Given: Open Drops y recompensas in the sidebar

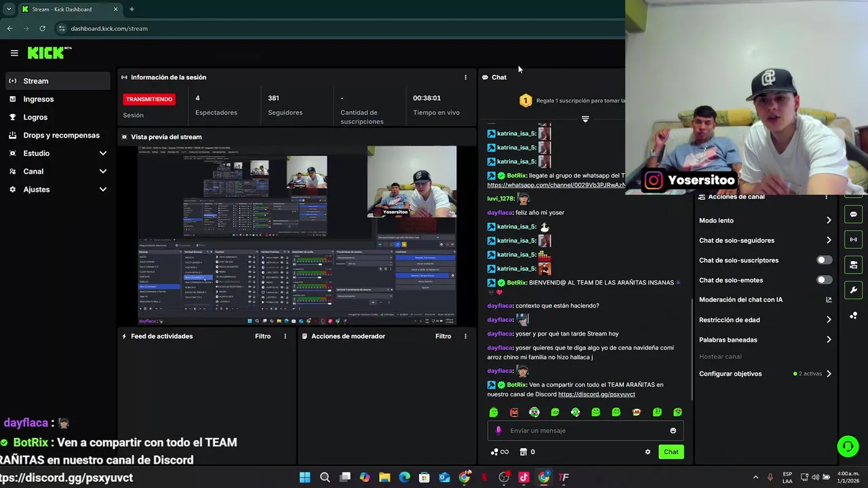Looking at the screenshot, I should 57,135.
